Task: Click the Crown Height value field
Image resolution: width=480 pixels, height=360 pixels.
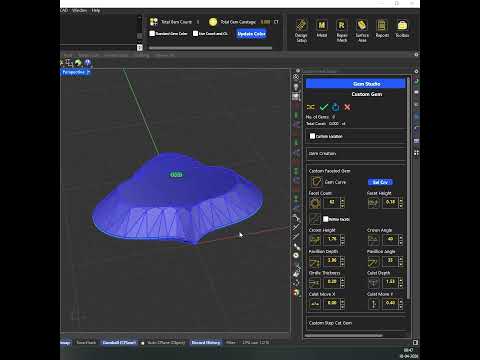Action: pos(332,239)
